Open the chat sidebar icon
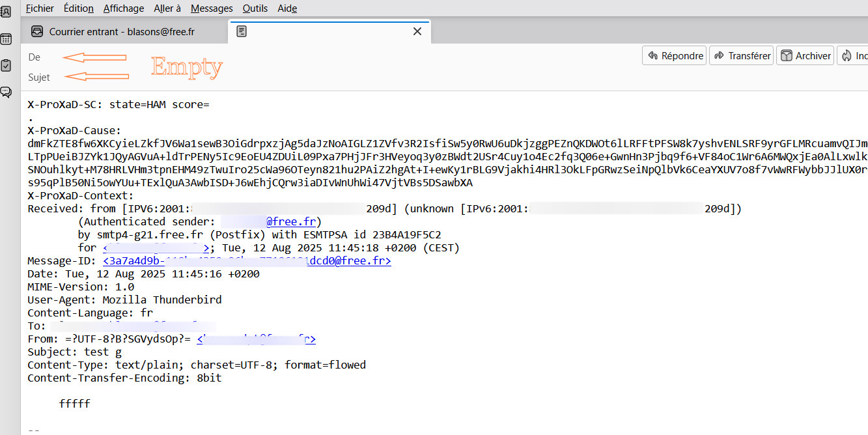The width and height of the screenshot is (868, 435). tap(6, 92)
